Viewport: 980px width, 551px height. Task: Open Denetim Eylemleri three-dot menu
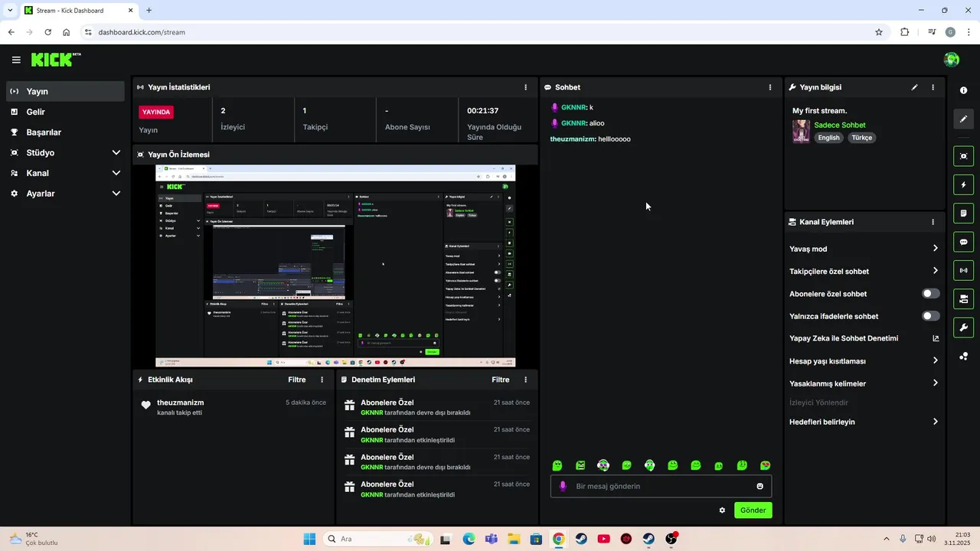coord(525,380)
